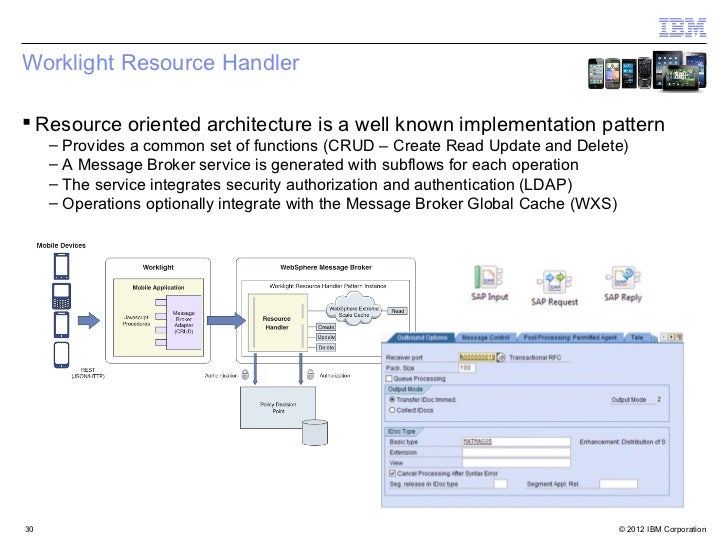Click the Transactional RFC text
The width and height of the screenshot is (728, 546).
click(535, 358)
